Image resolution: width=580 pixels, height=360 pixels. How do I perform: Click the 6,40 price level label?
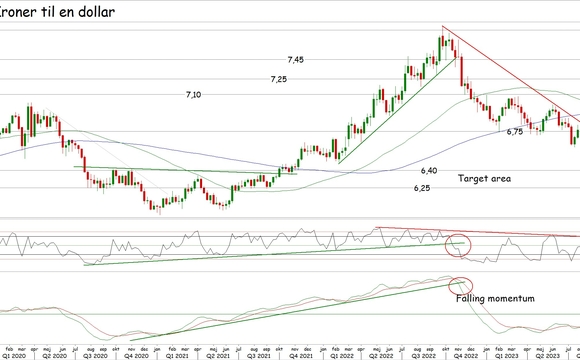(429, 171)
